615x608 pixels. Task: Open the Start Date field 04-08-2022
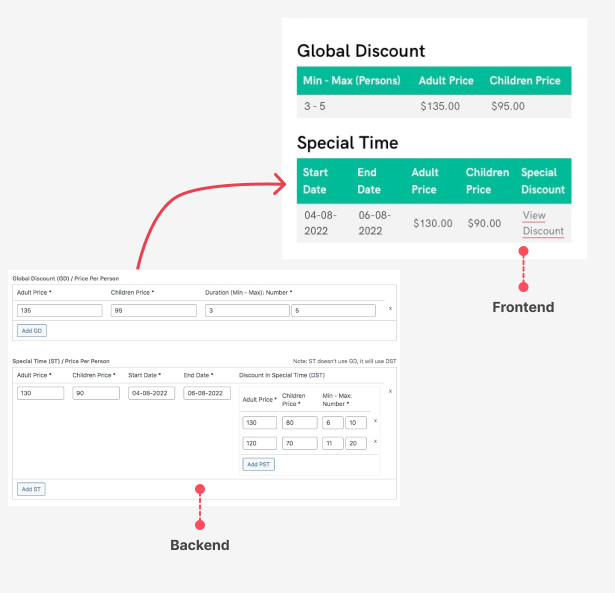click(151, 393)
